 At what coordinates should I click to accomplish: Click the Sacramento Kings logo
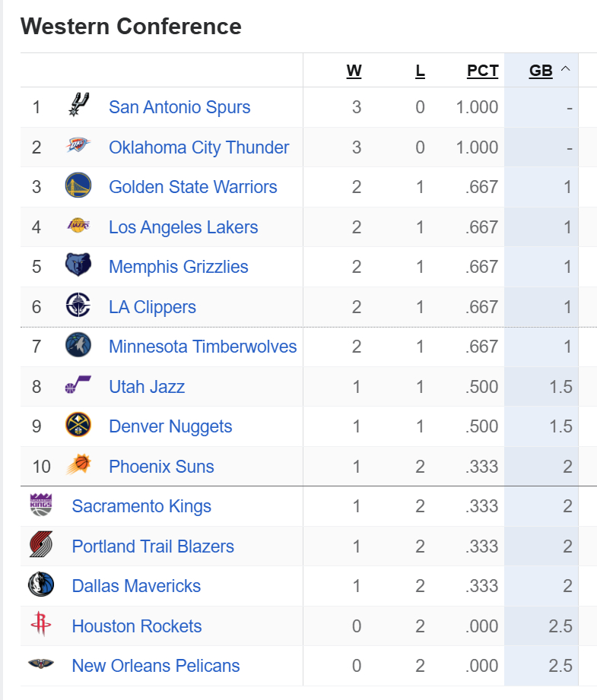point(41,505)
